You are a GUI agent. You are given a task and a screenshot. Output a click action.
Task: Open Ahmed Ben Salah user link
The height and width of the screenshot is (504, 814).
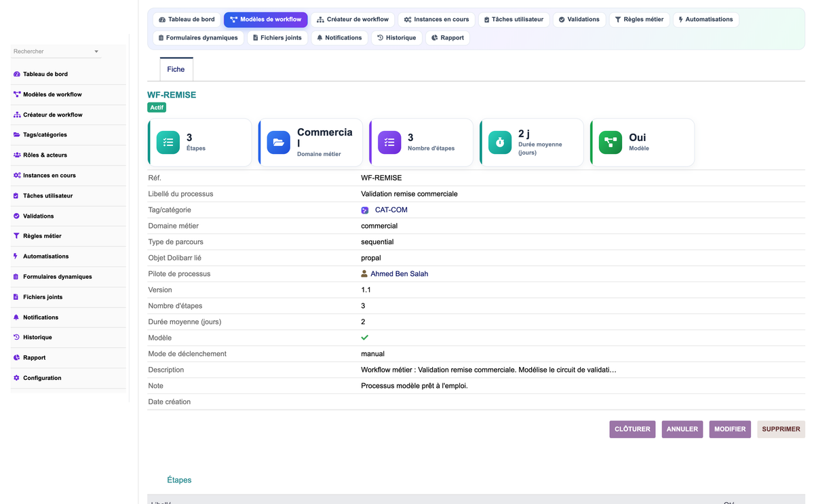coord(400,274)
